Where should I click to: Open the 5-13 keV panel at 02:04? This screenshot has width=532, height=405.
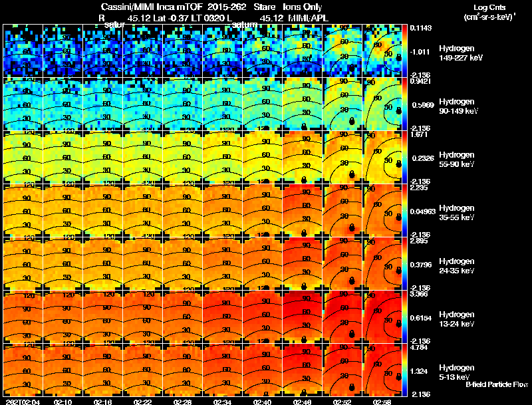click(23, 369)
